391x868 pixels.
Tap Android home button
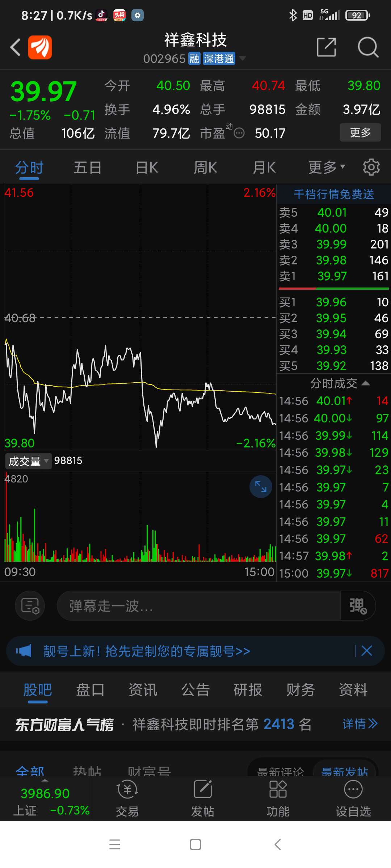195,844
